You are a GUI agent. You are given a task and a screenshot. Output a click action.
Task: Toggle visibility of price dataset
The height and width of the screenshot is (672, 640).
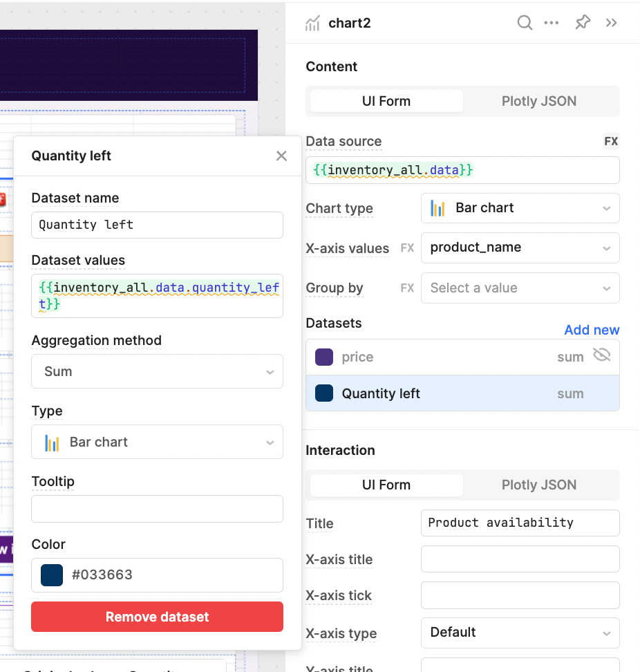[x=602, y=355]
